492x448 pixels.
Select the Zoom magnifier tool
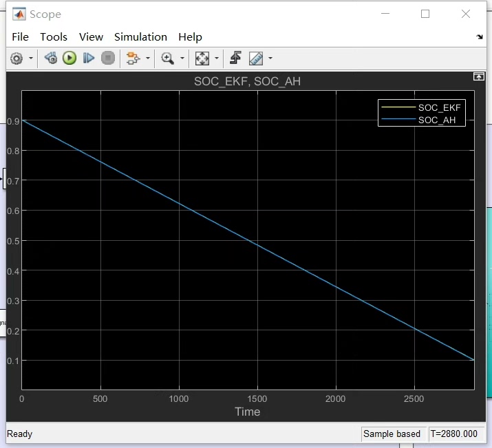coord(168,58)
